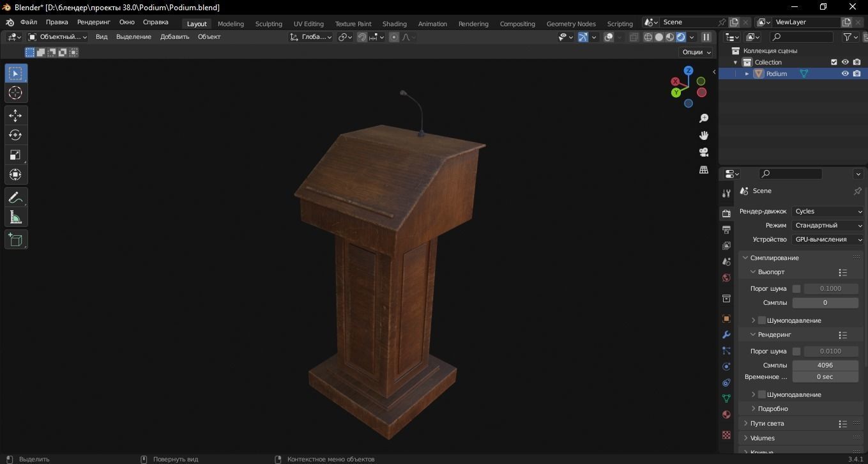Pick the Measure tool
Viewport: 868px width, 464px height.
pos(15,217)
